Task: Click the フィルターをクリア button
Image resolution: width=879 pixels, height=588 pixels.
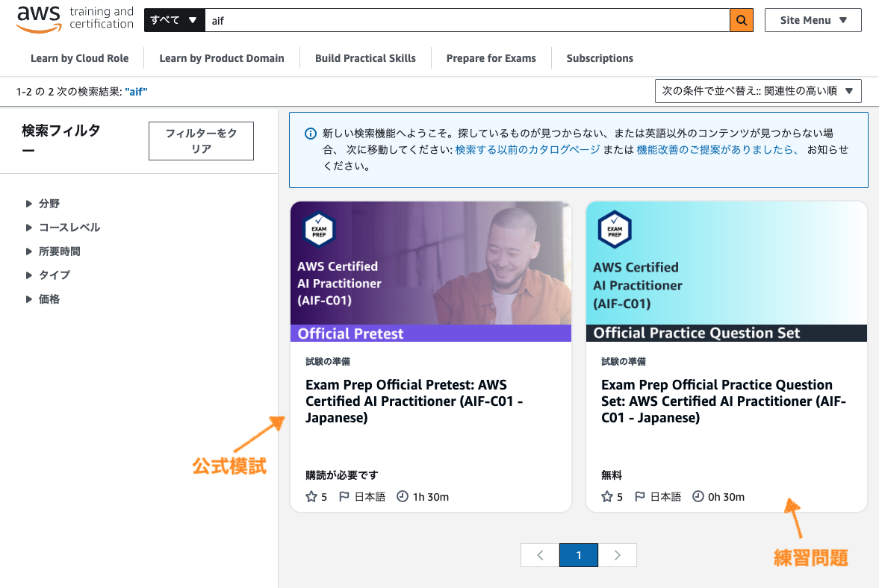Action: 201,140
